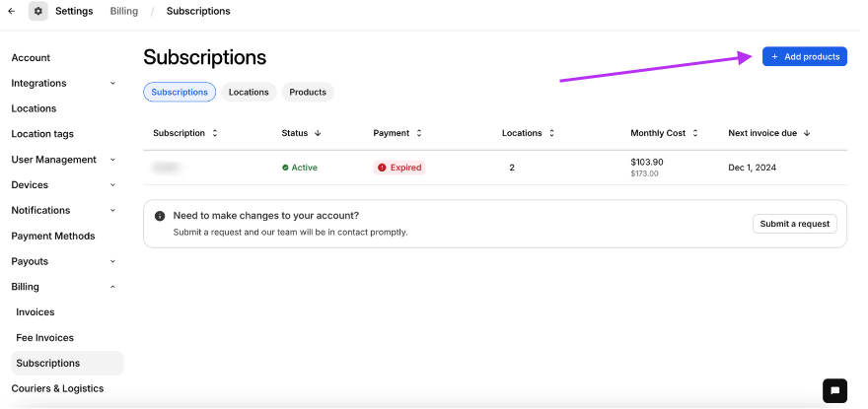This screenshot has width=868, height=409.
Task: Sort by Payment column arrows
Action: [x=419, y=133]
